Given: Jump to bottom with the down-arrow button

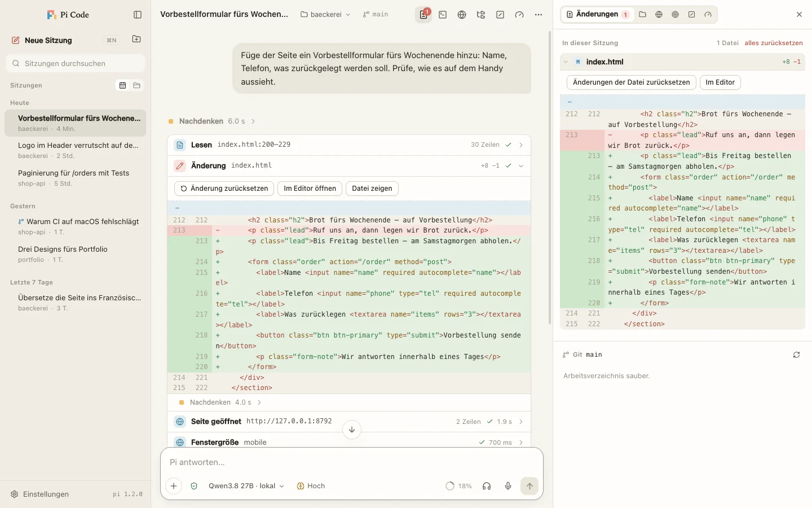Looking at the screenshot, I should pyautogui.click(x=352, y=430).
